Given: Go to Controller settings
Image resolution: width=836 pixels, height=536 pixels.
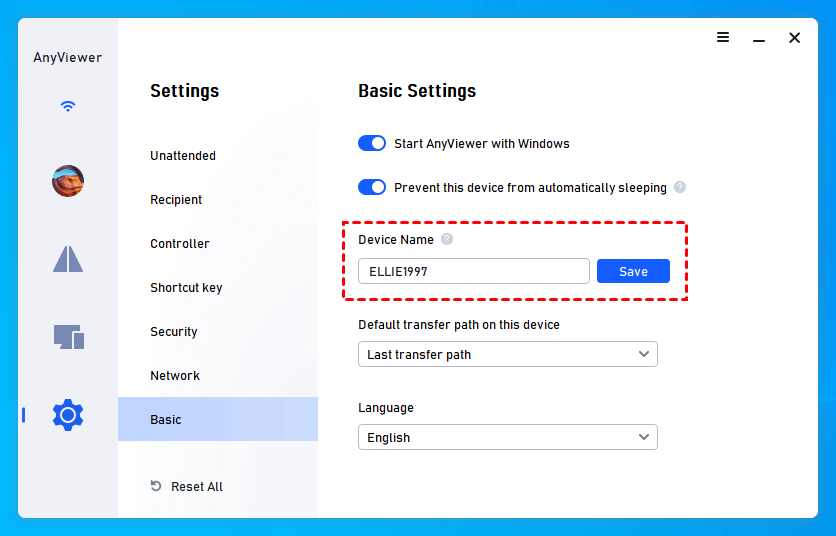Looking at the screenshot, I should click(180, 244).
